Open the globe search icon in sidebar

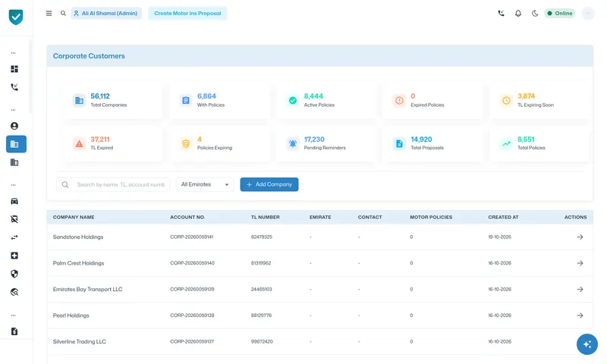(14, 292)
